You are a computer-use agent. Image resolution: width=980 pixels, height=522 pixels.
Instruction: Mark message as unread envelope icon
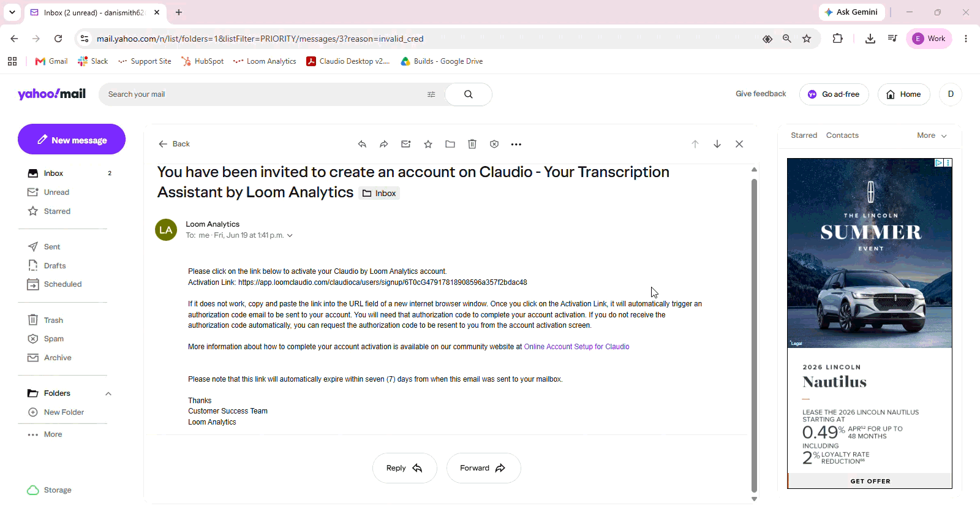(x=406, y=144)
